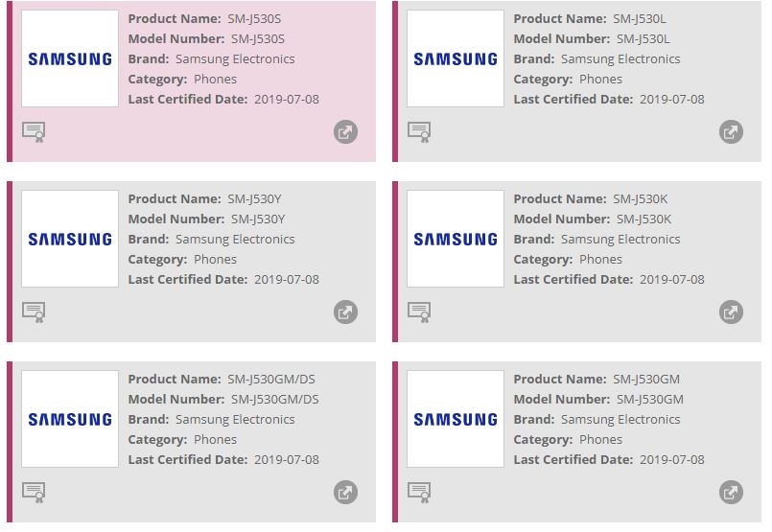Screen dimensions: 772x532
Task: View certificate icon for SM-J530GM
Action: 419,493
